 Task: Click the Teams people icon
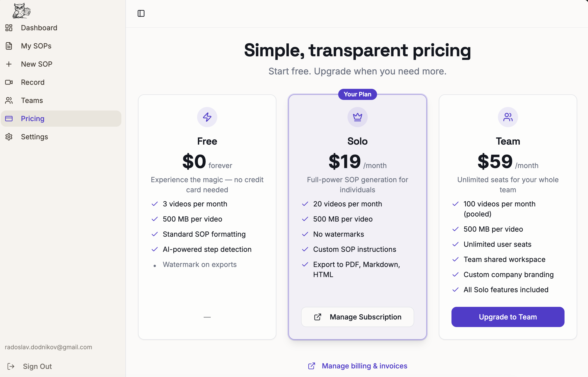[9, 100]
